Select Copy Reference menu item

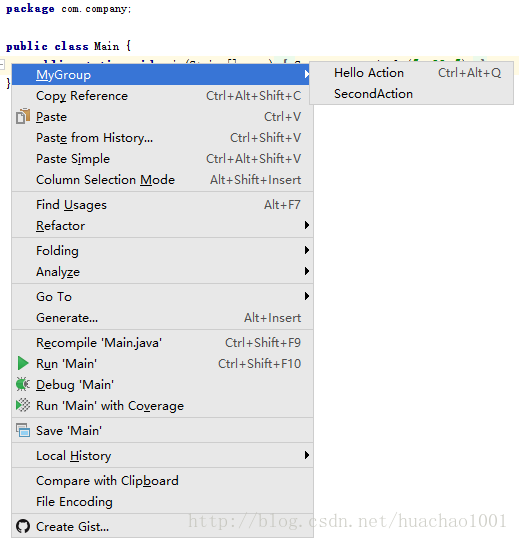(162, 96)
